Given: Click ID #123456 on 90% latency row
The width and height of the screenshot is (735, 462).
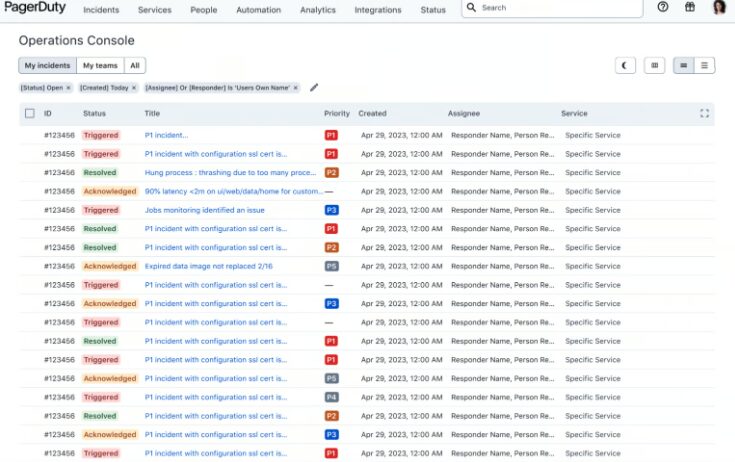Looking at the screenshot, I should click(59, 191).
